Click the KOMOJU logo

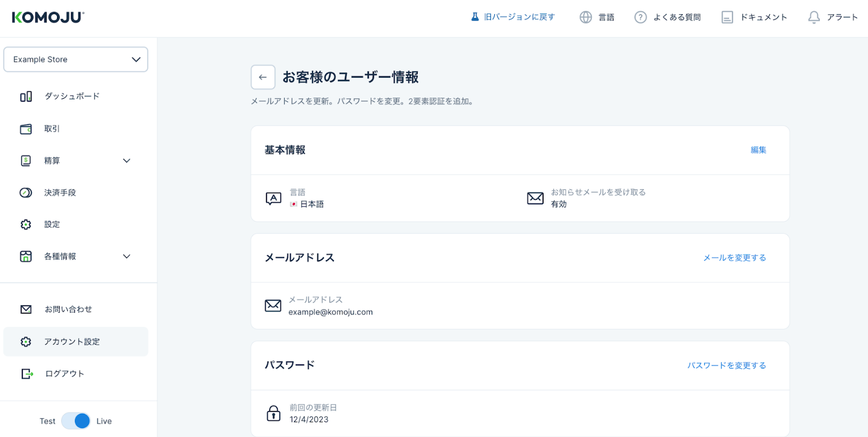(x=48, y=17)
